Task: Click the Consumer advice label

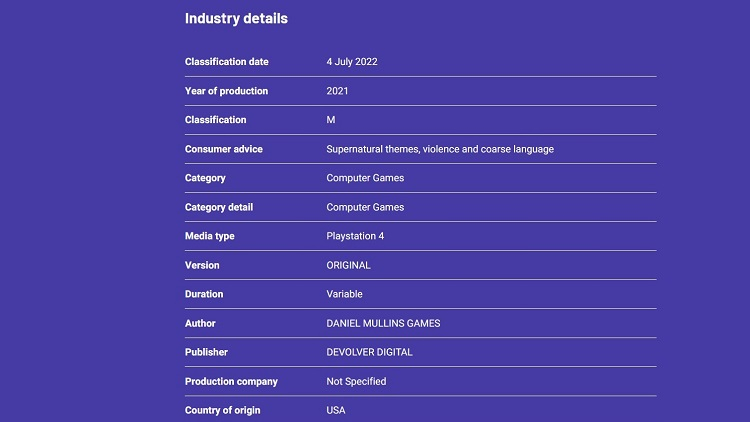Action: pos(224,149)
